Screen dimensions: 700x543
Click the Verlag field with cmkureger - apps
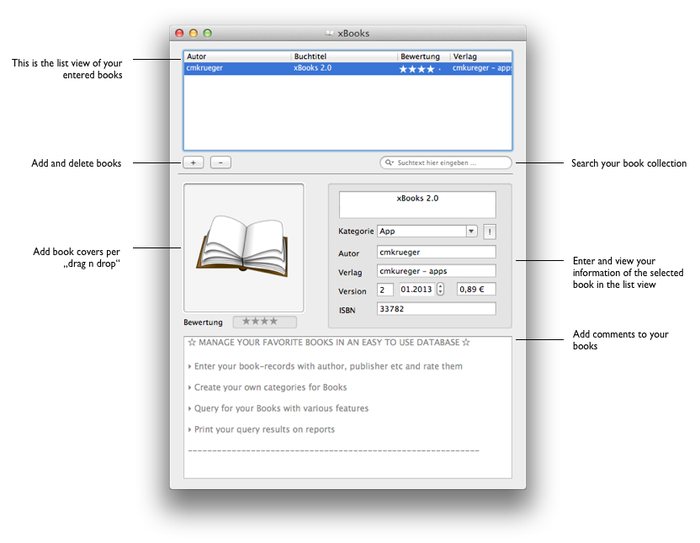pos(436,271)
